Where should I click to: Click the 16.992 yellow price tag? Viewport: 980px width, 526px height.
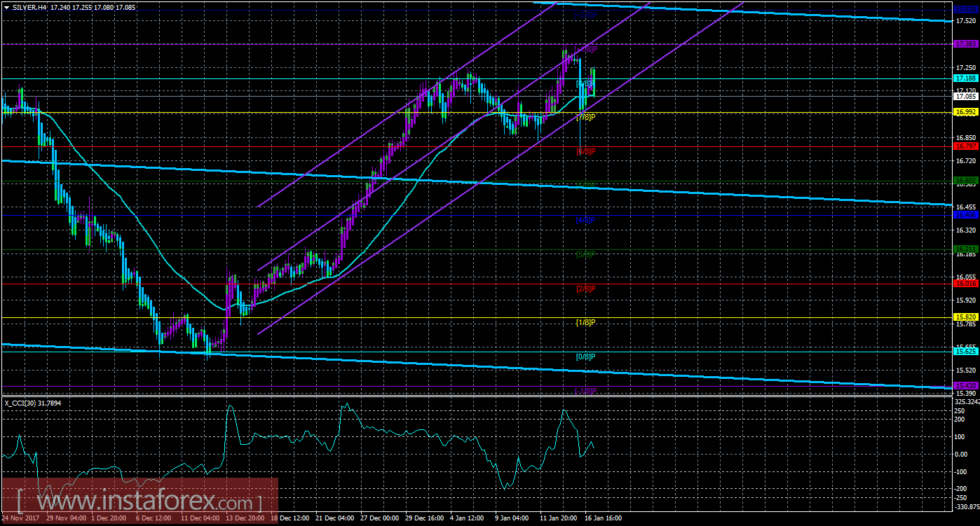point(966,112)
